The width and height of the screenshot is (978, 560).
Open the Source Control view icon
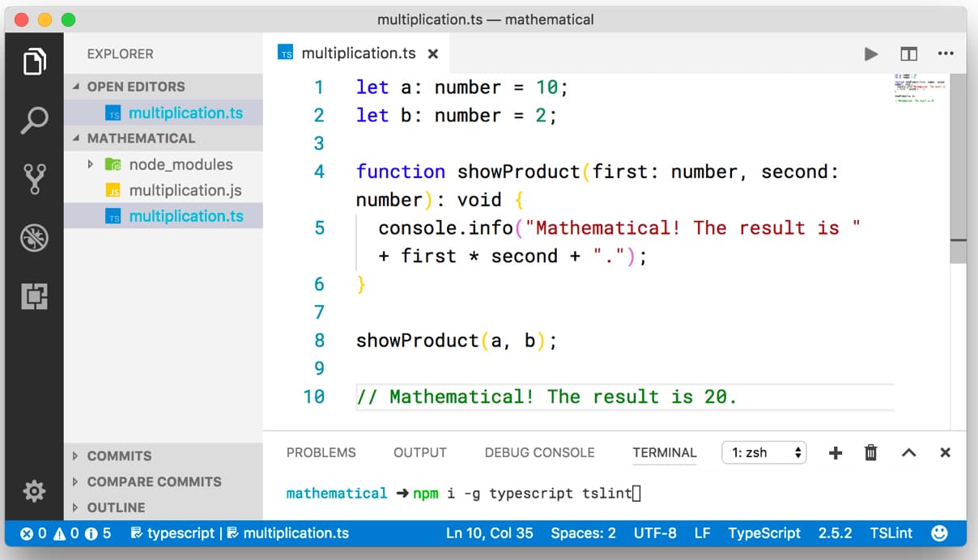34,179
